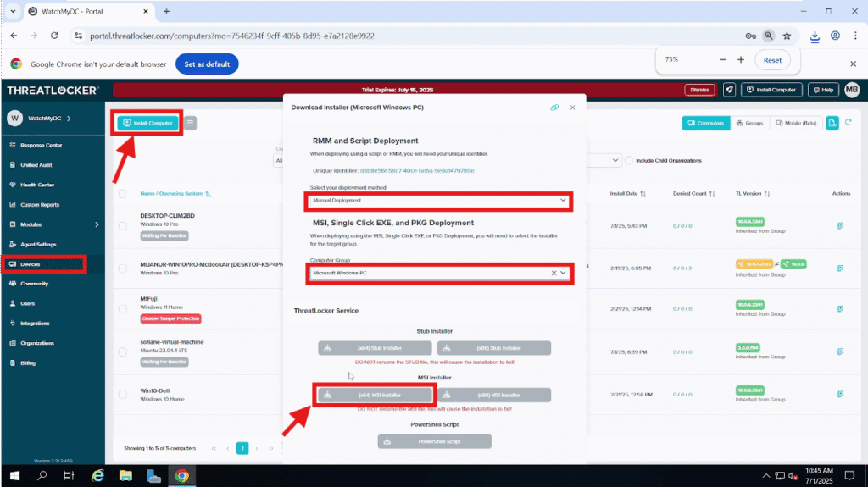
Task: Download the (x86) Stub Installer
Action: (494, 348)
